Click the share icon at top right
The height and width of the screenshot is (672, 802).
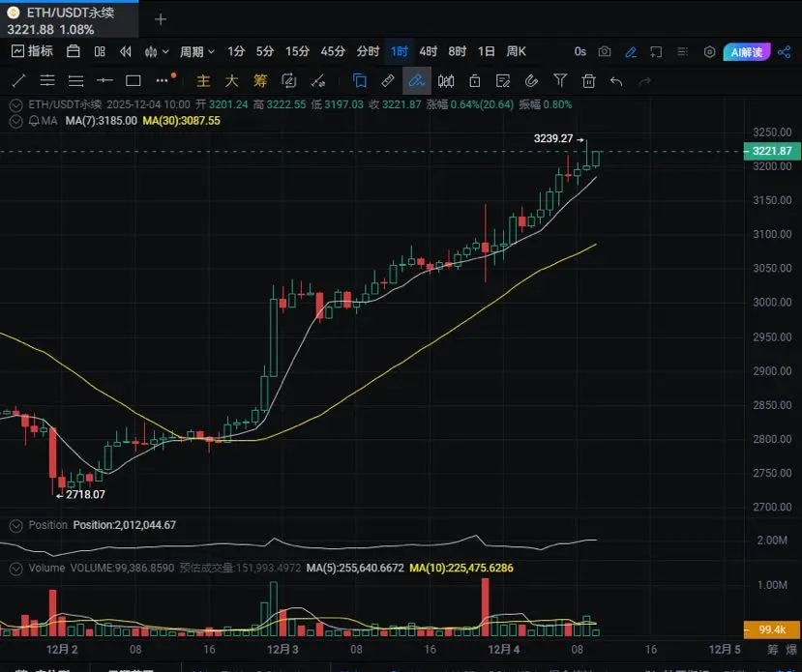pos(784,51)
